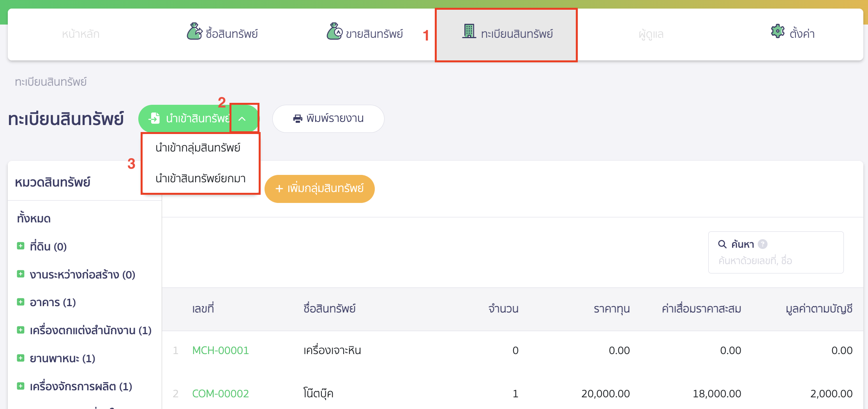Open asset link MCH-00001

pos(221,351)
